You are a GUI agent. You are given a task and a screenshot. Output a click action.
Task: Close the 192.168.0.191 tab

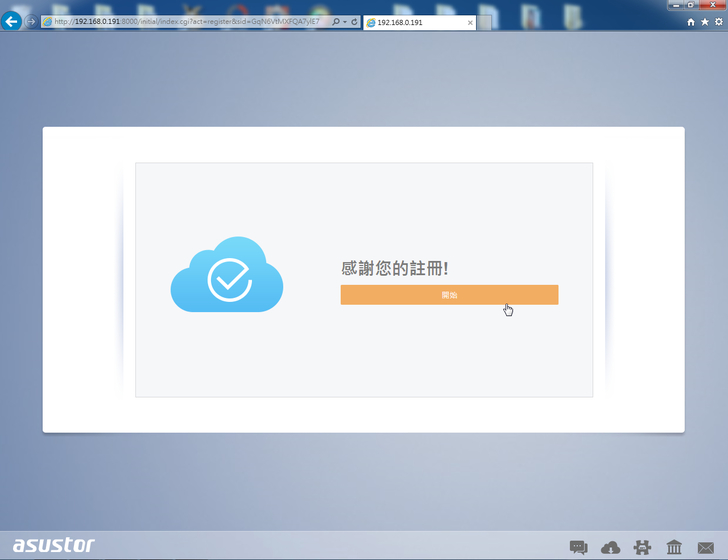click(x=470, y=22)
